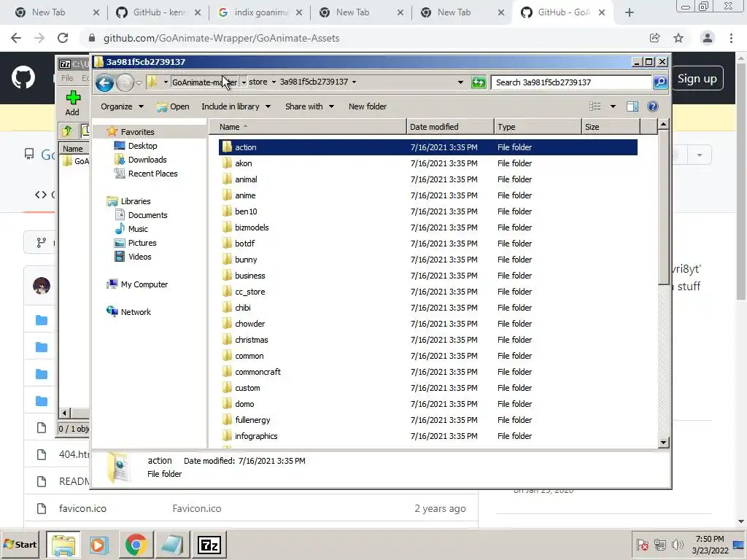The image size is (747, 560).
Task: Sort by the Name column header
Action: pyautogui.click(x=309, y=127)
